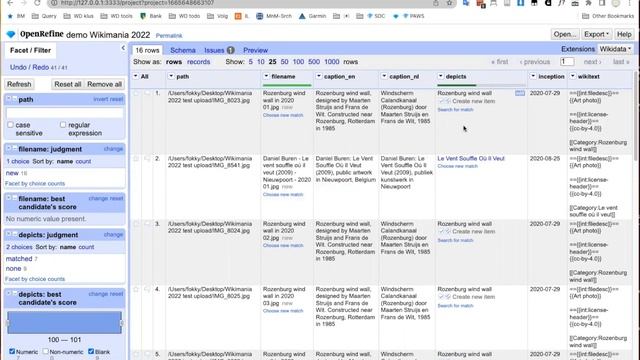Screen dimensions: 640x360
Task: Click the Open... button
Action: (x=565, y=34)
